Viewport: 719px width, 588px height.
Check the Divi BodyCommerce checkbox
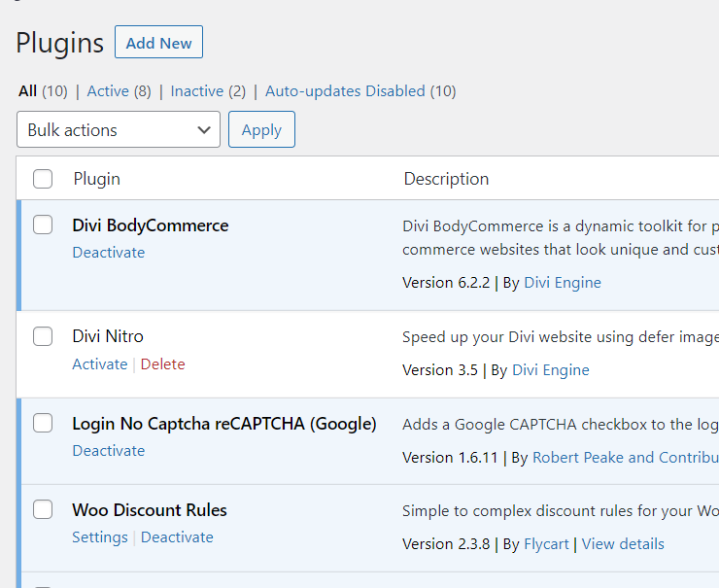click(43, 225)
